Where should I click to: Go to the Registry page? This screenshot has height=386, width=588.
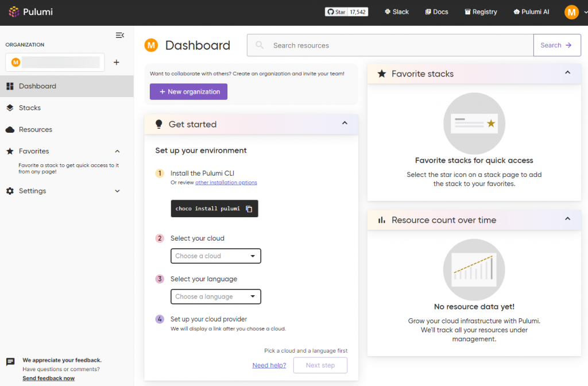[x=481, y=12]
